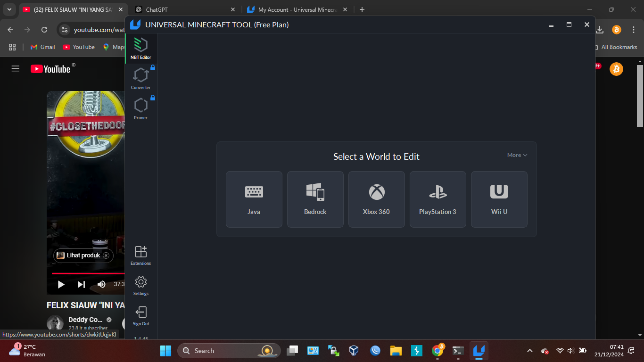644x362 pixels.
Task: Open YouTube hamburger guide menu
Action: click(x=16, y=69)
